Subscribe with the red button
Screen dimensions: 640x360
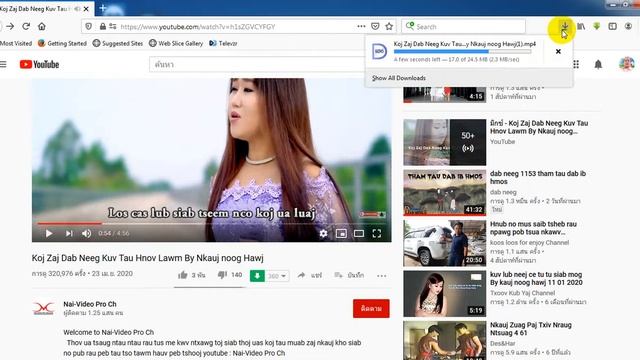(x=371, y=309)
